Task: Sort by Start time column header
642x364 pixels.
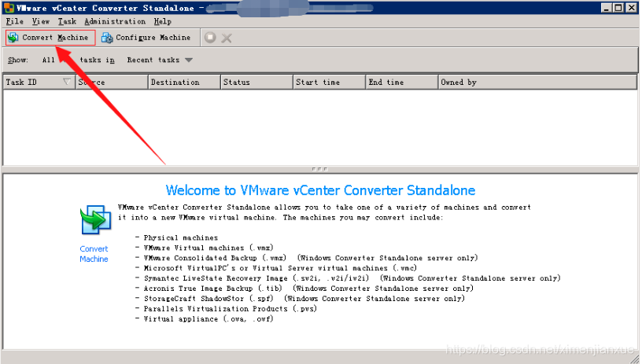Action: [x=329, y=83]
